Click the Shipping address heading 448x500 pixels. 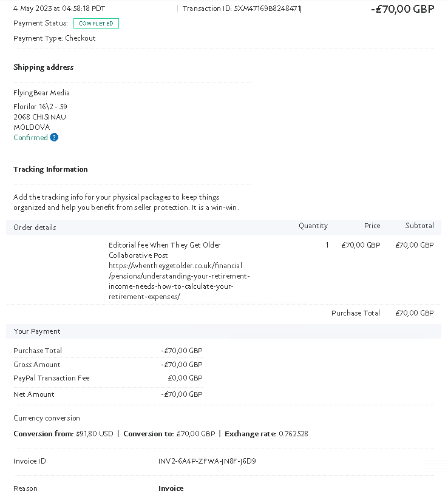(43, 67)
